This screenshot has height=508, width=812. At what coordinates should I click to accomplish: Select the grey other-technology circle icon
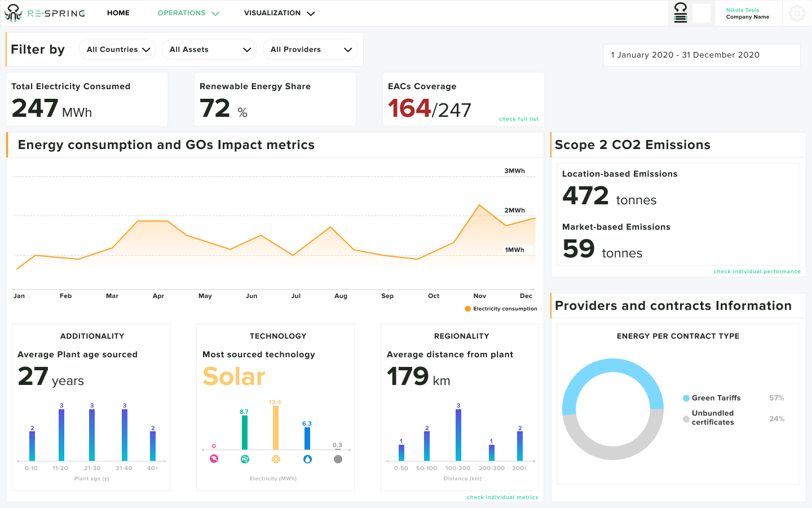coord(338,459)
